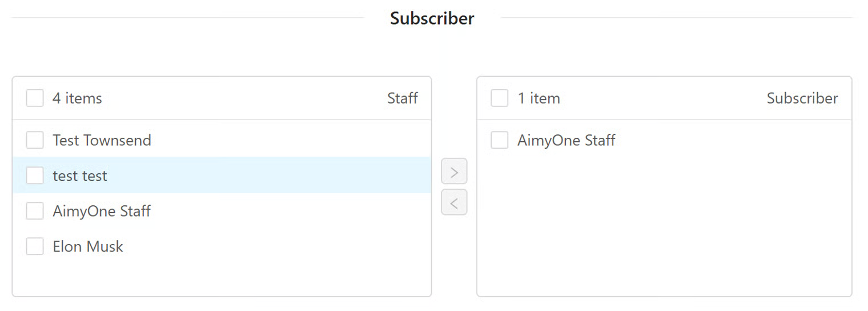Check the box next to Test Townsend
This screenshot has width=868, height=311.
pyautogui.click(x=35, y=140)
